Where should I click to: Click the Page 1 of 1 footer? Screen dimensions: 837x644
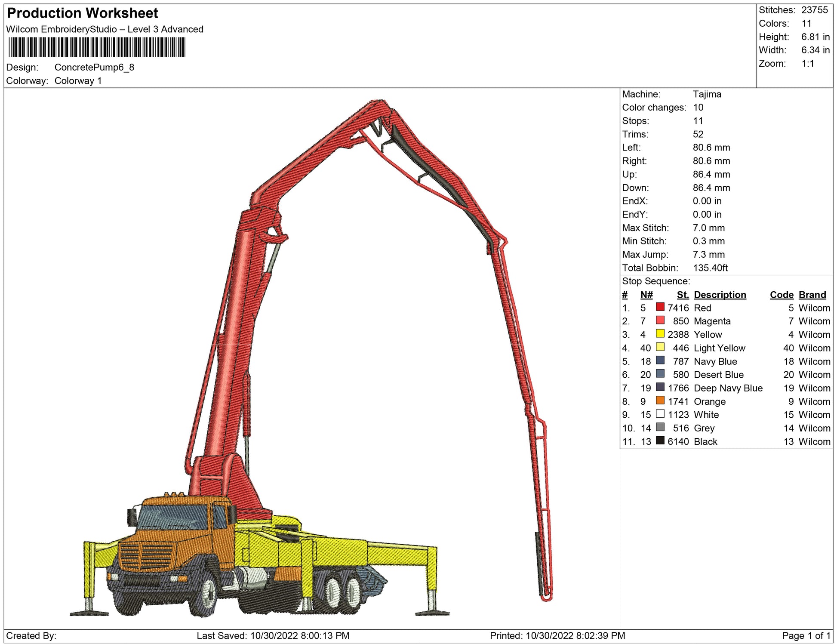point(806,635)
